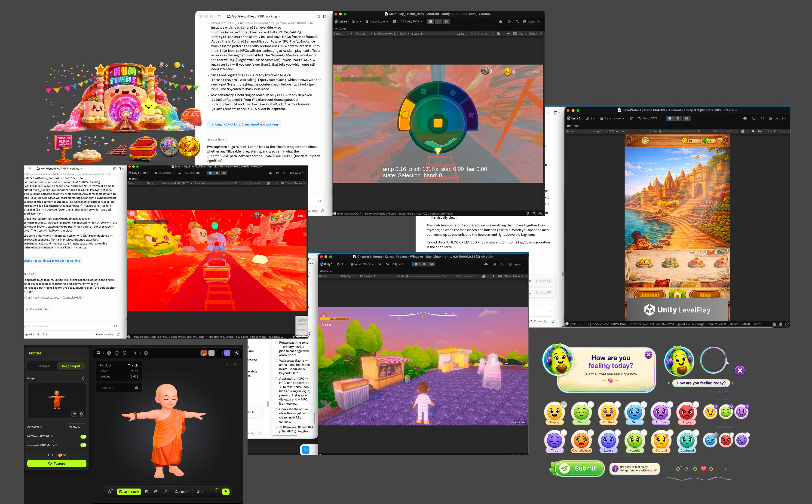Image resolution: width=812 pixels, height=504 pixels.
Task: Open three-dot menu of LevelSelect Game tab
Action: pyautogui.click(x=787, y=126)
